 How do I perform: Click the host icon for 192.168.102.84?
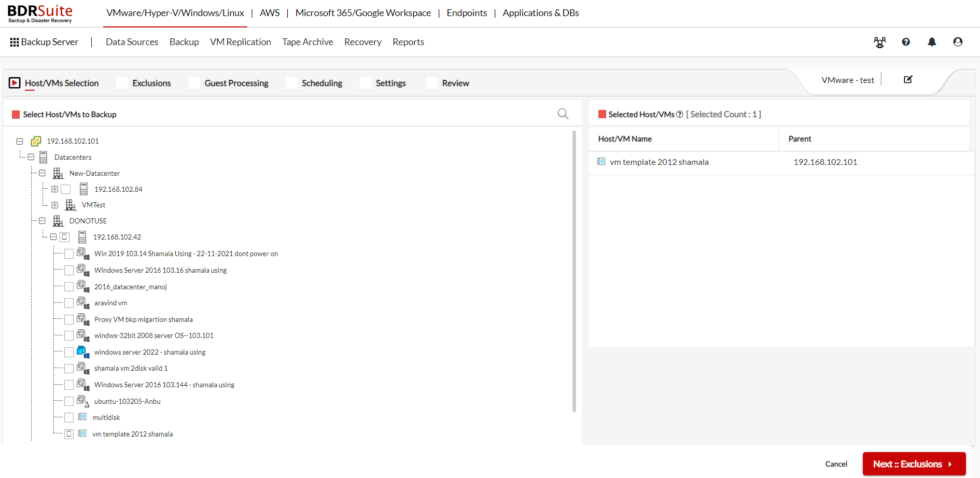(83, 189)
